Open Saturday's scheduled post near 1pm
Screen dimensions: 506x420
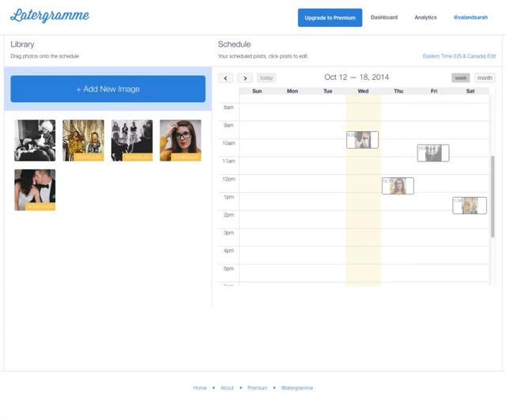pos(469,206)
